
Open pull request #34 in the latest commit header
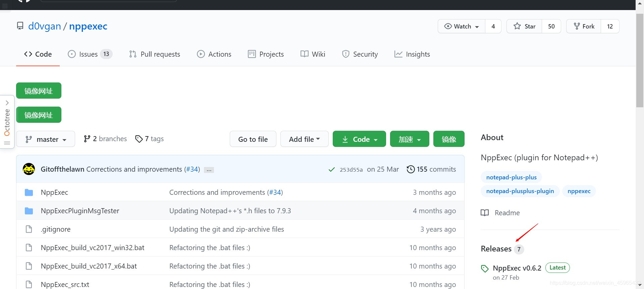click(x=192, y=169)
